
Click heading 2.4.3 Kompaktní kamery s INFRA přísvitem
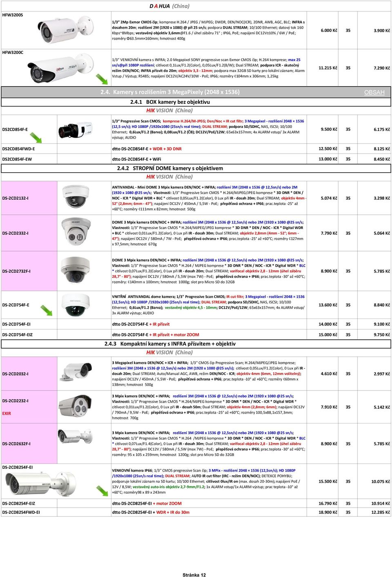click(170, 344)
